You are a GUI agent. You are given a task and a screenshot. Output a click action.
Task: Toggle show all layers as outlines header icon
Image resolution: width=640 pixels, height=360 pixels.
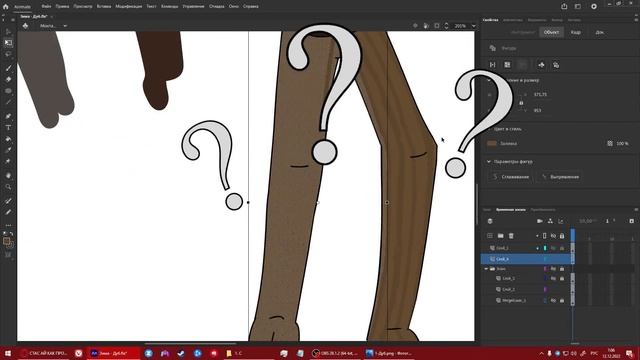pyautogui.click(x=544, y=236)
